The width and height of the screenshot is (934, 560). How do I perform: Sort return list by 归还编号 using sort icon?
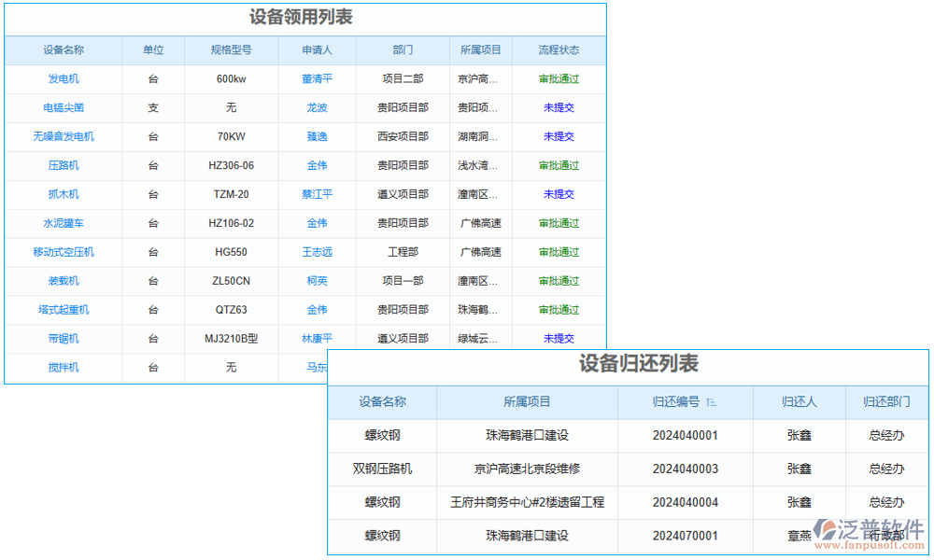pos(712,402)
